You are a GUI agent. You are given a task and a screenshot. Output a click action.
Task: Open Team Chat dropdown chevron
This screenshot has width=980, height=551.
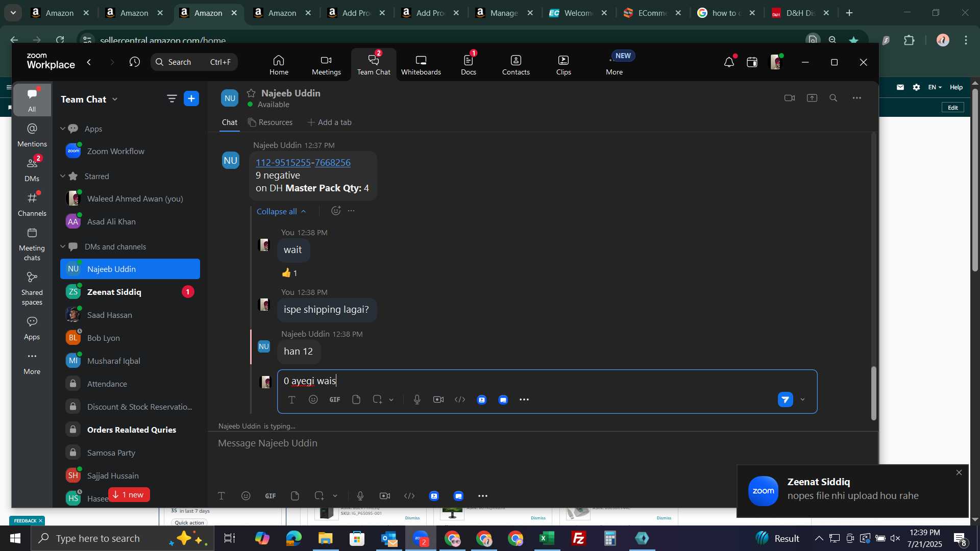(x=115, y=99)
